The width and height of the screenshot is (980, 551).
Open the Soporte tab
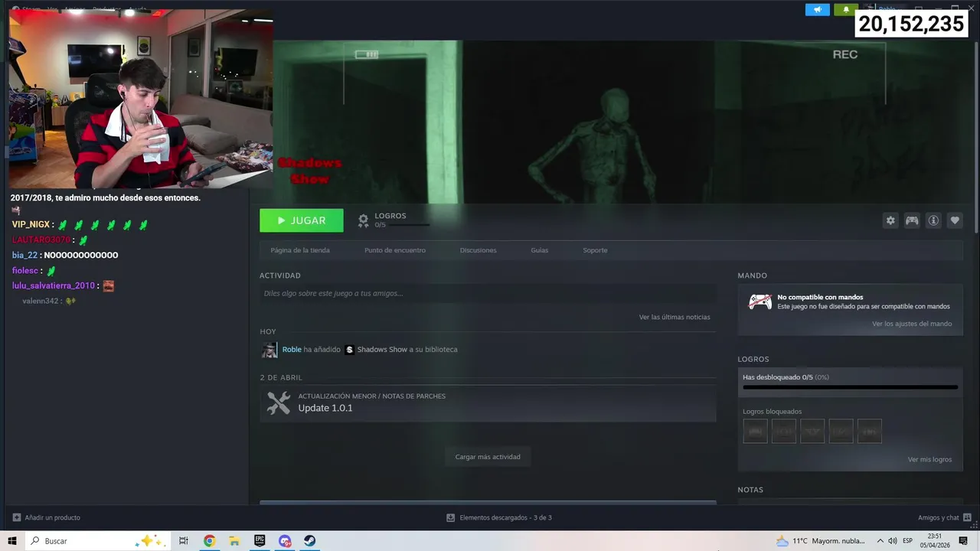(x=595, y=250)
